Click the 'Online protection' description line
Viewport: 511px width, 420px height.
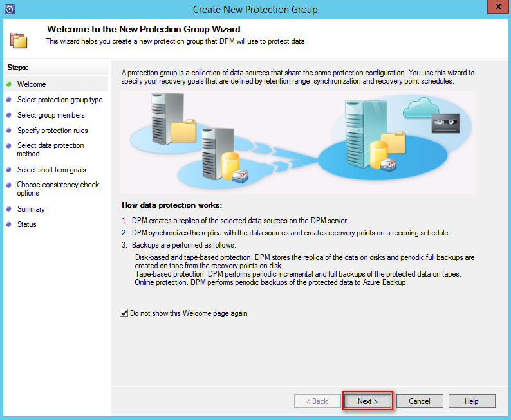pos(271,282)
